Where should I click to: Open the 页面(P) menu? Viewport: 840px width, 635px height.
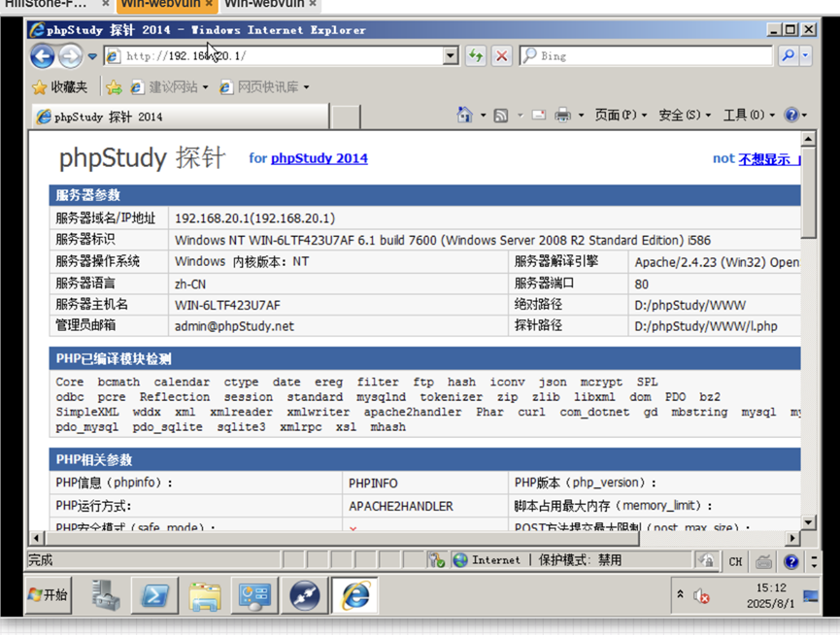pos(621,116)
